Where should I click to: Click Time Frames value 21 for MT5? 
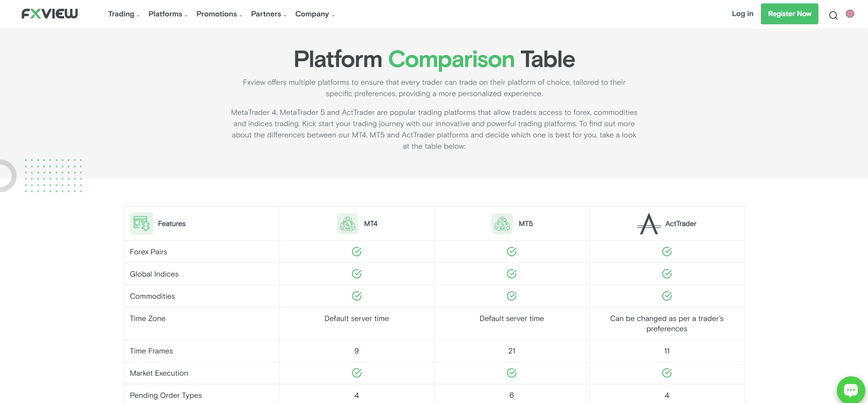(512, 351)
